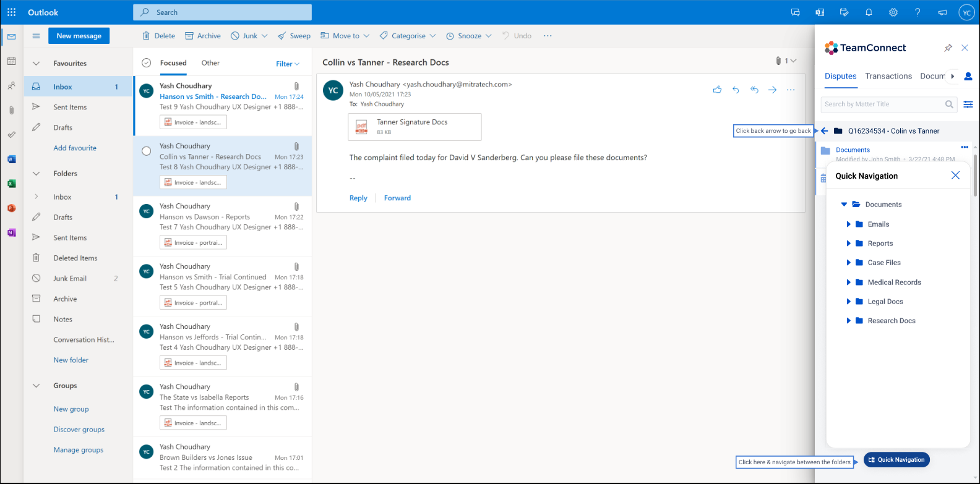Collapse the Groups section
This screenshot has height=484, width=980.
tap(36, 386)
